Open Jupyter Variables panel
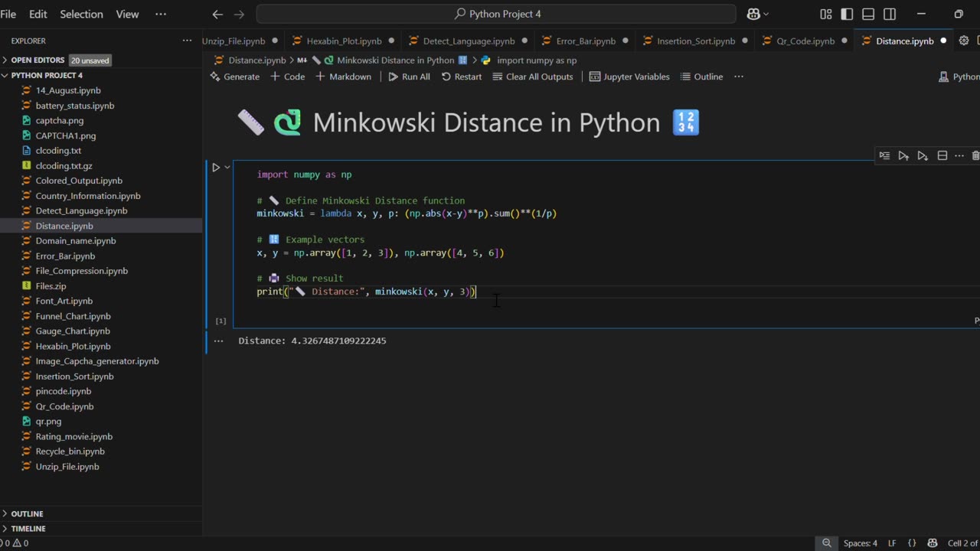The image size is (980, 551). [x=629, y=77]
